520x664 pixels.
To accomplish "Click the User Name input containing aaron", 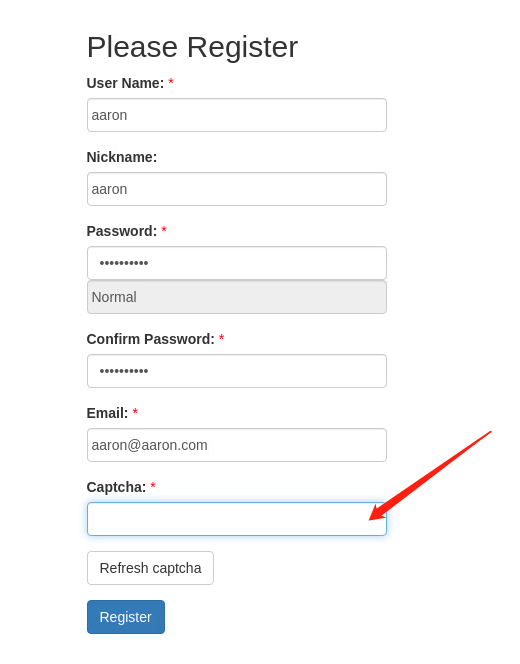I will click(237, 115).
